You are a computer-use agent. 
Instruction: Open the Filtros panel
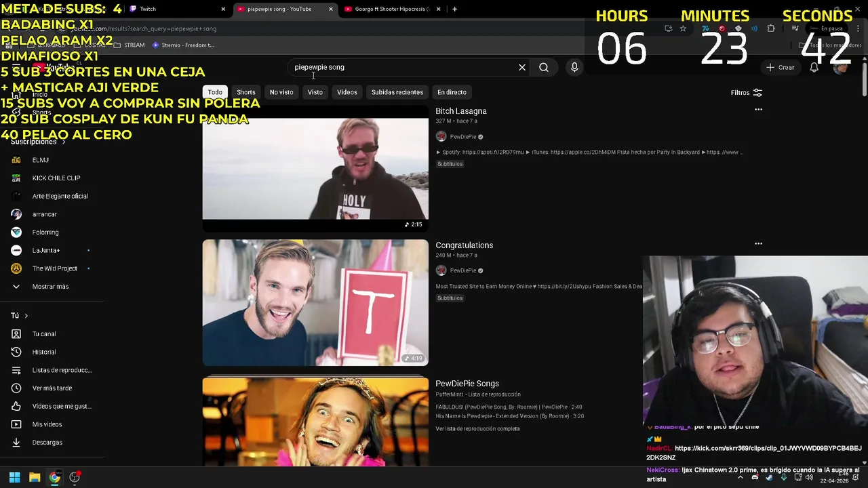(746, 93)
